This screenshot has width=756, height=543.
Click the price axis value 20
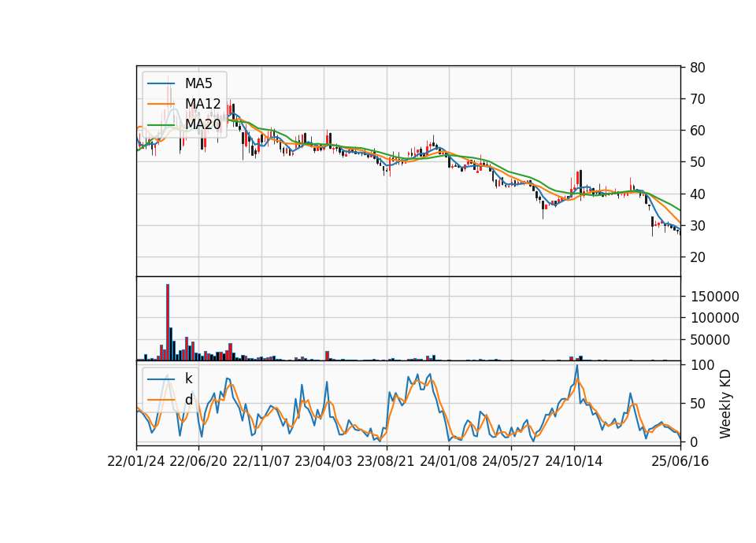tap(698, 257)
